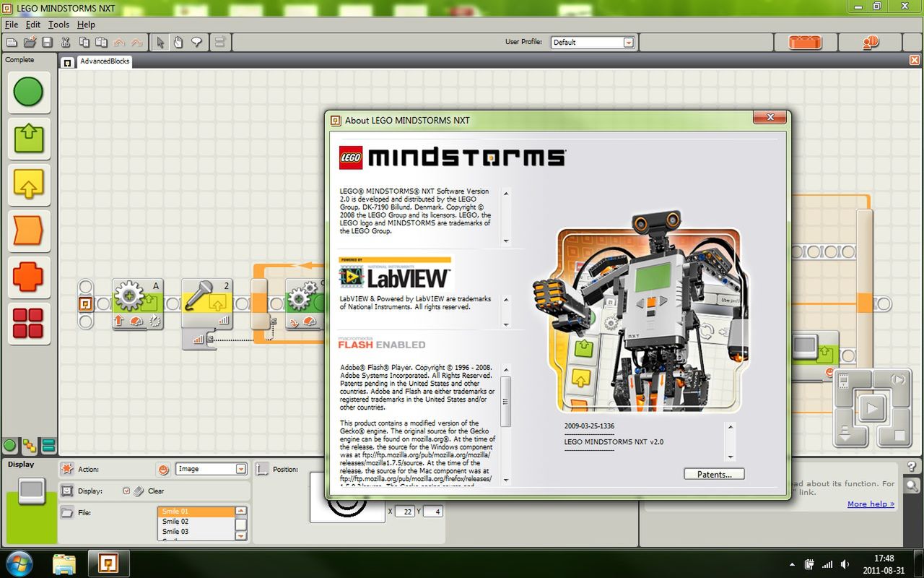The width and height of the screenshot is (924, 578).
Task: Open File Explorer from the taskbar
Action: pyautogui.click(x=64, y=563)
